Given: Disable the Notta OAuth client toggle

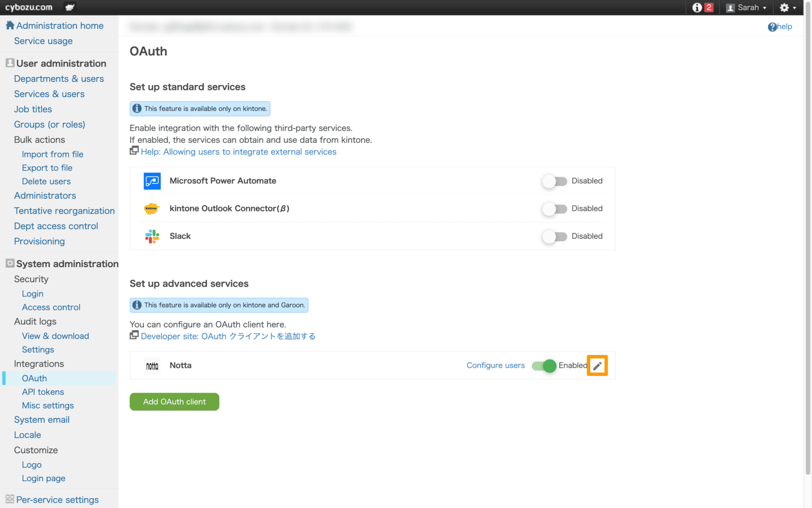Looking at the screenshot, I should 544,366.
